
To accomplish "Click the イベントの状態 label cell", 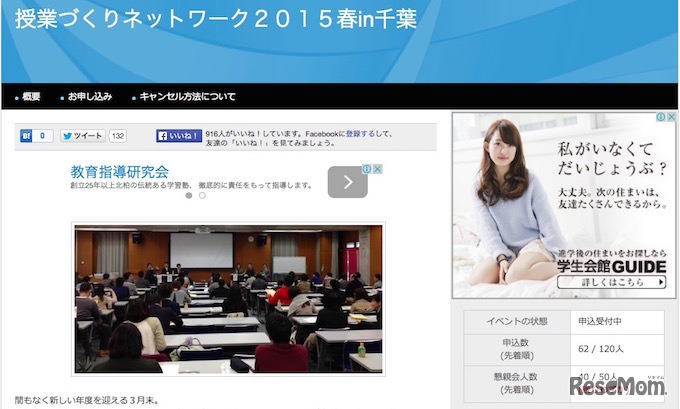I will coord(517,322).
